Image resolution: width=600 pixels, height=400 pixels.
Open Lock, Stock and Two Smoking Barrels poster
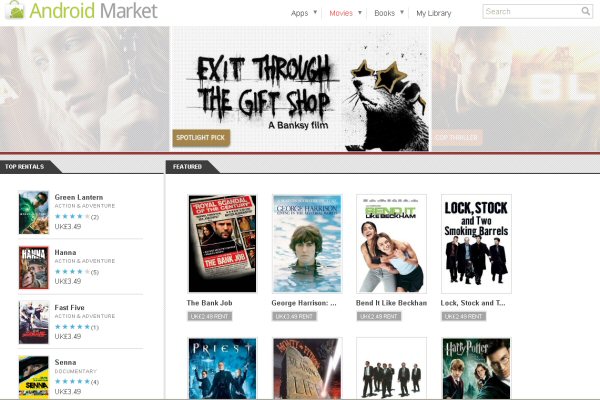476,244
